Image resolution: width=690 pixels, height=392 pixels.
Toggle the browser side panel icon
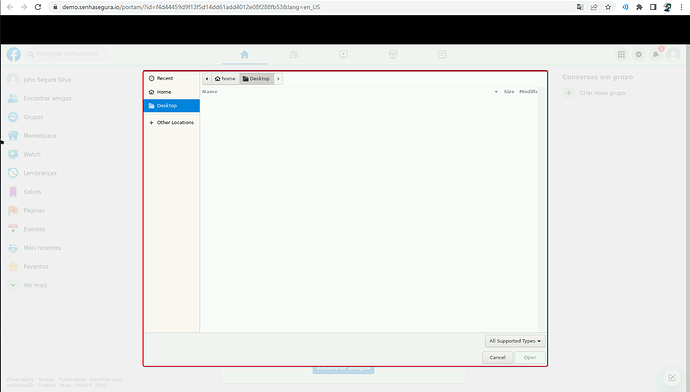click(x=653, y=7)
